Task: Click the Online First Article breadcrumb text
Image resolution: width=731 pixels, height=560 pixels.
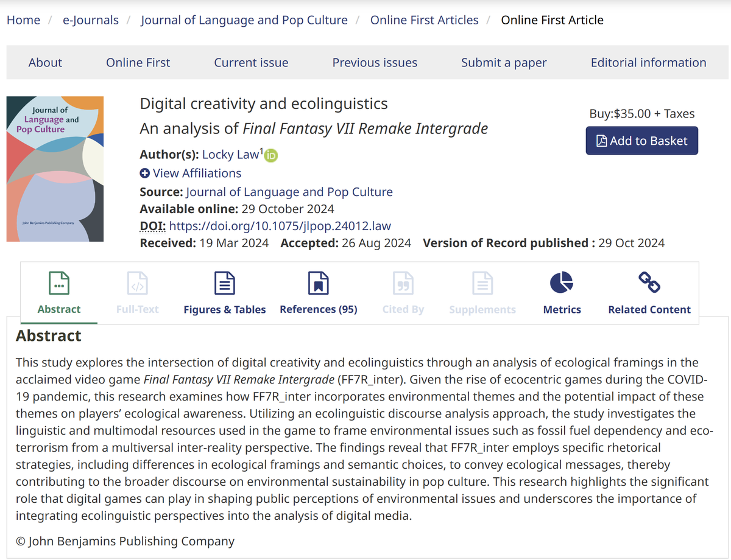Action: [x=553, y=20]
